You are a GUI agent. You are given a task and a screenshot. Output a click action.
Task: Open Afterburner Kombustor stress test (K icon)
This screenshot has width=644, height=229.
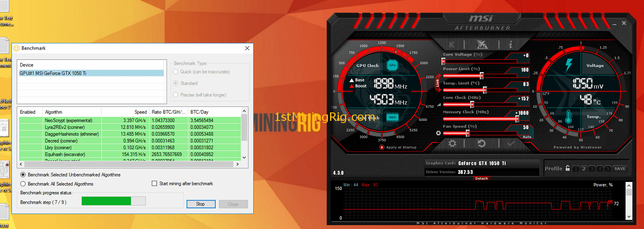[x=452, y=44]
